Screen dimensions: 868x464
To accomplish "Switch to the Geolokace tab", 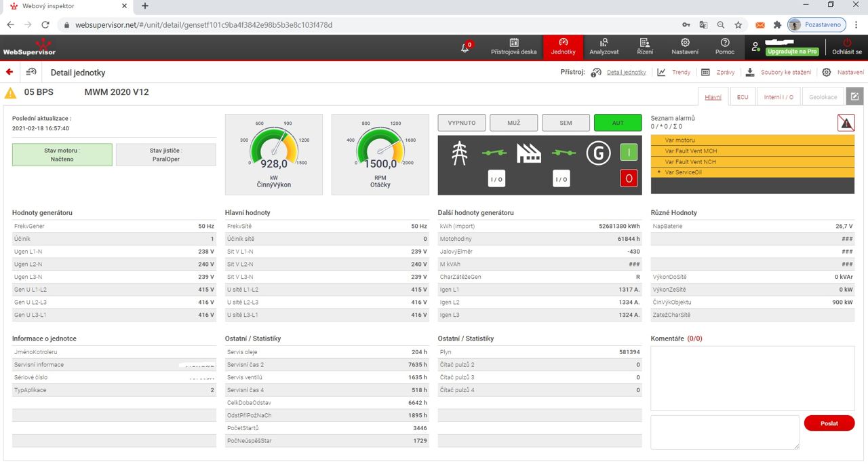I will click(x=823, y=97).
